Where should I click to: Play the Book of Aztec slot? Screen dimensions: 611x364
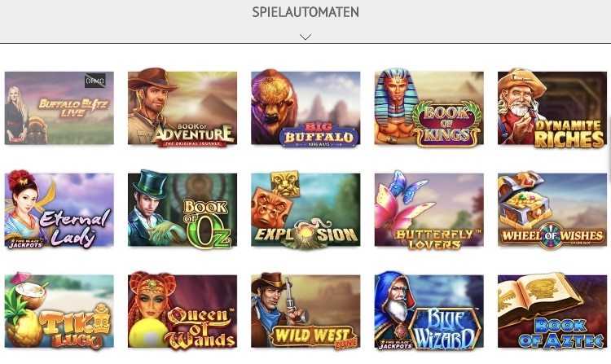click(x=552, y=311)
